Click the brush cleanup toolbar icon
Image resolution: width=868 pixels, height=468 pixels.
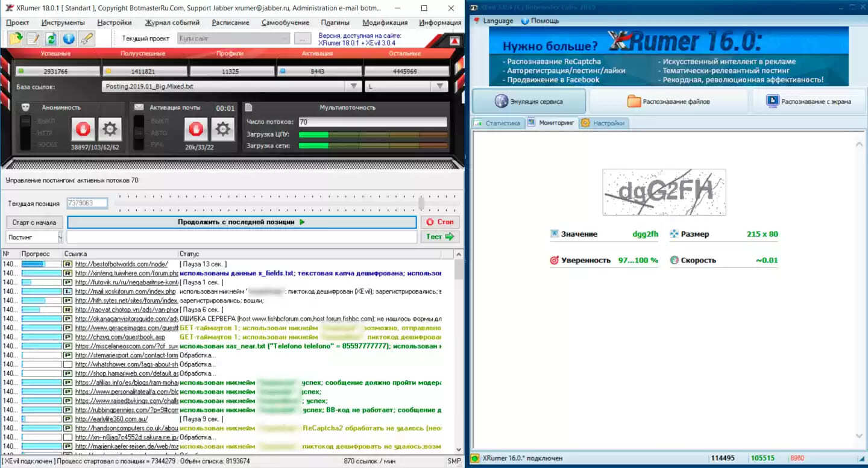click(87, 39)
